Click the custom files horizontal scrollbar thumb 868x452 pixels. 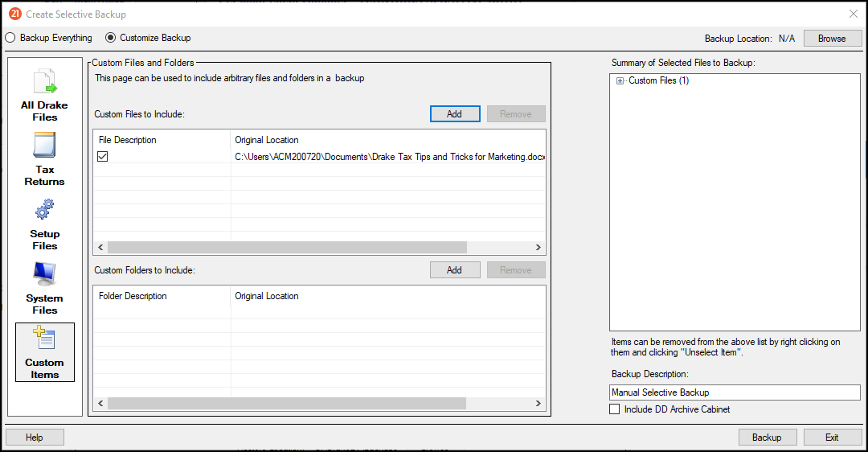[287, 247]
